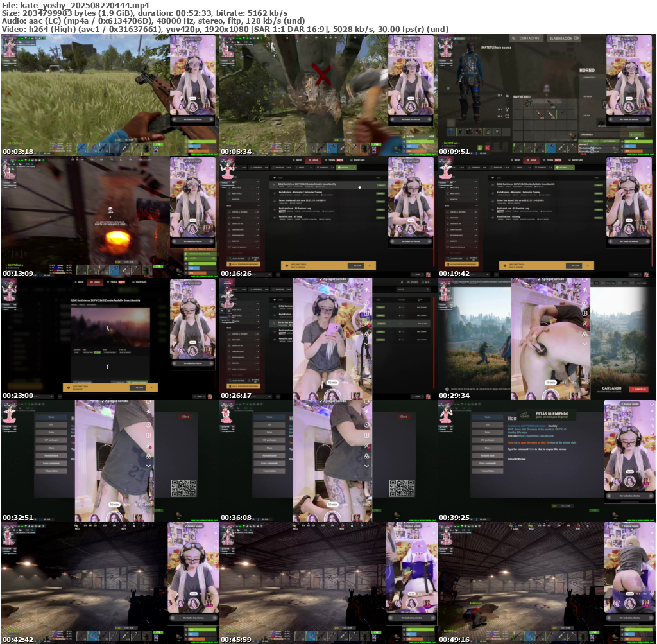
Task: Click the CONTACTOS button in the 00:09:51 frame
Action: (x=526, y=38)
